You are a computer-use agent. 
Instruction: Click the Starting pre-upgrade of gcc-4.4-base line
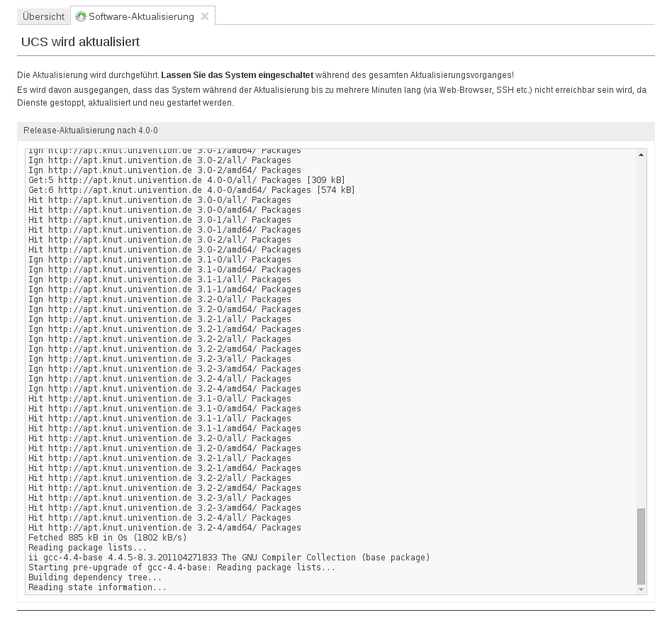click(x=181, y=568)
